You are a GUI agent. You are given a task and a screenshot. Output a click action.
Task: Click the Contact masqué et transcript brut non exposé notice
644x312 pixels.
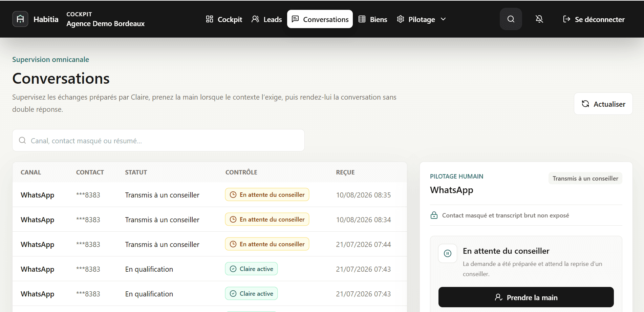506,215
